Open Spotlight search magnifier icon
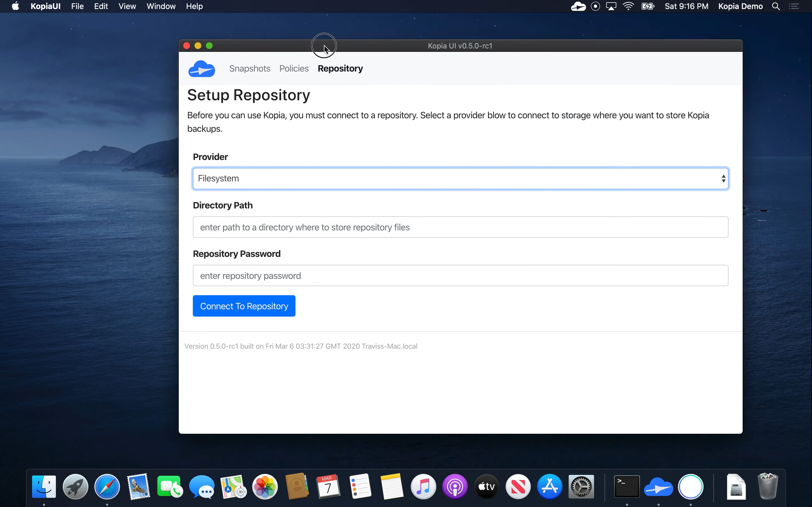Viewport: 812px width, 507px height. pos(776,6)
